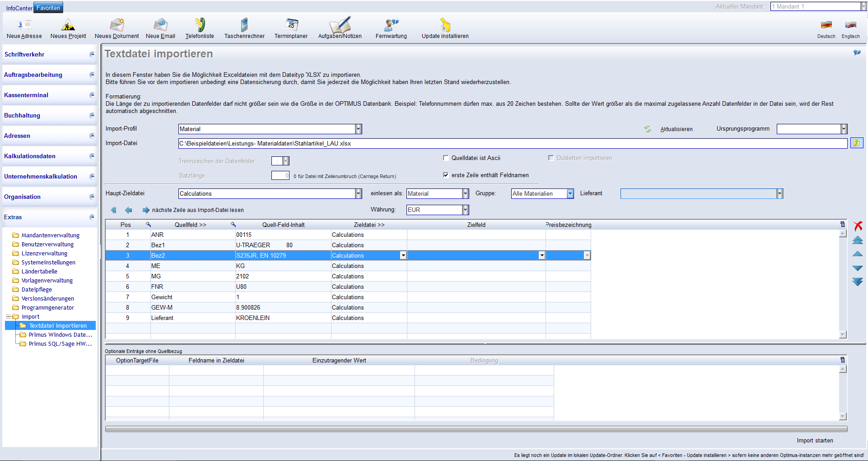Switch to the Favoriten tab

coord(48,8)
